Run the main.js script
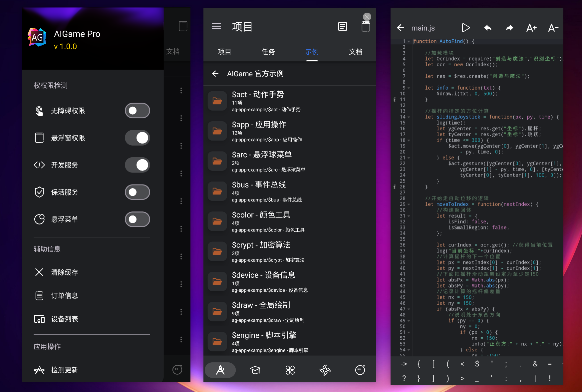This screenshot has height=392, width=582. tap(466, 28)
